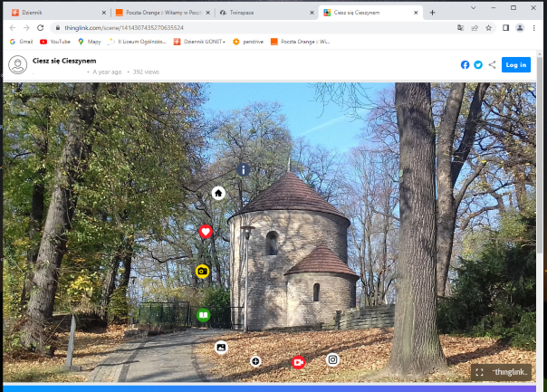This screenshot has width=547, height=392.
Task: Open the Chrome profile menu
Action: tap(520, 28)
